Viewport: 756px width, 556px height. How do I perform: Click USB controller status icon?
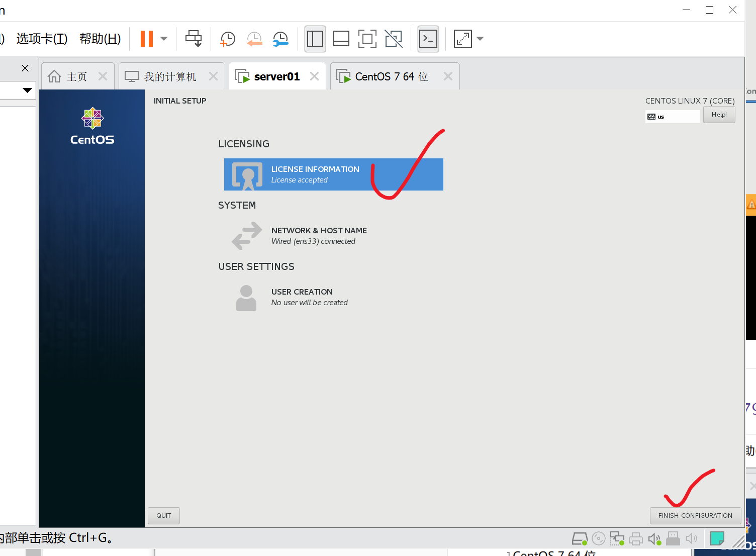[x=673, y=539]
